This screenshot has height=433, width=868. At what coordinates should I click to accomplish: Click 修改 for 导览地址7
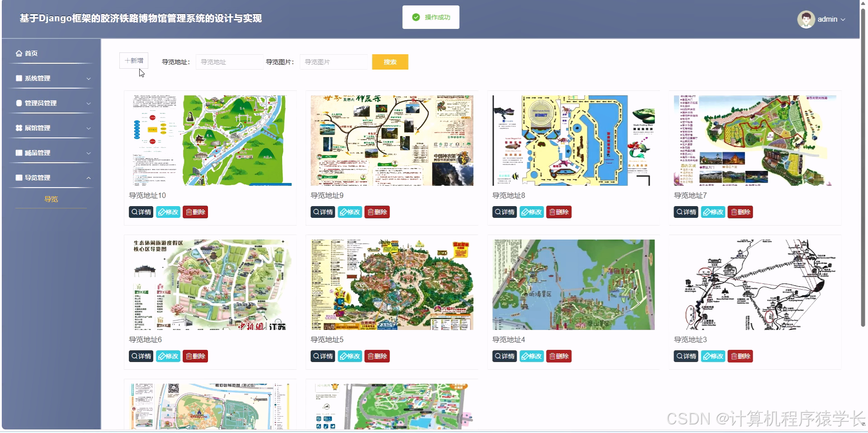click(x=713, y=212)
